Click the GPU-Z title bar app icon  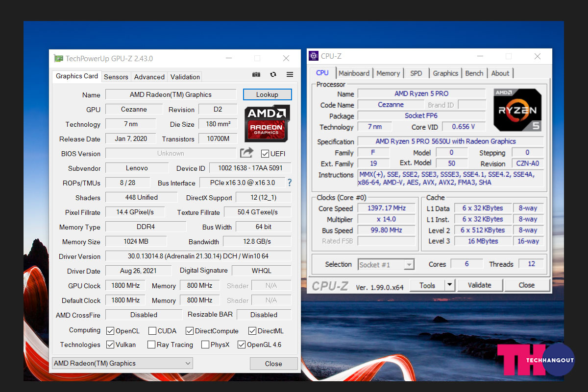pyautogui.click(x=58, y=58)
